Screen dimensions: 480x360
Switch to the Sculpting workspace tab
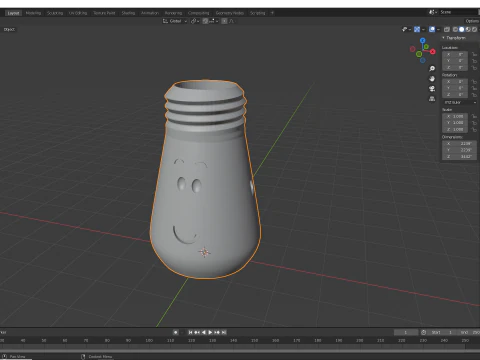55,13
